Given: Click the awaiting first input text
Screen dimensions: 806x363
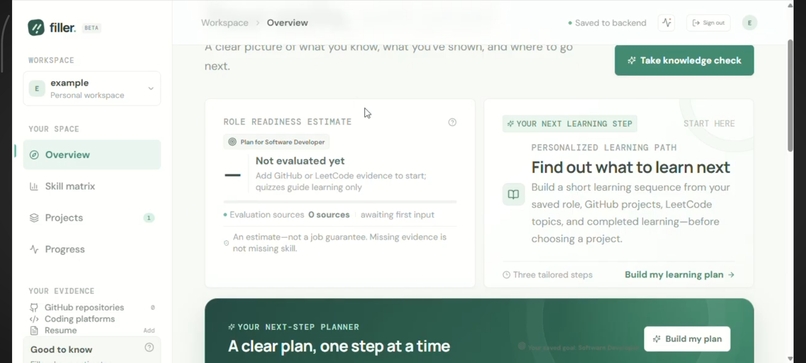Looking at the screenshot, I should (x=397, y=215).
